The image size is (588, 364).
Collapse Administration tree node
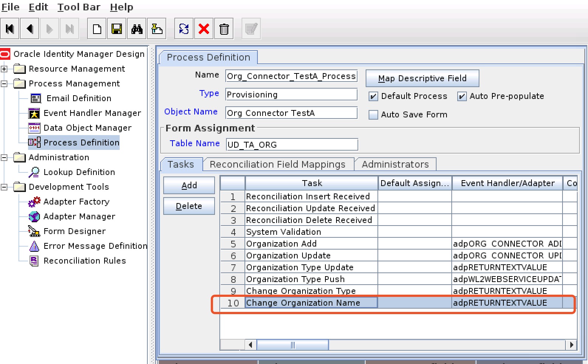pyautogui.click(x=4, y=158)
